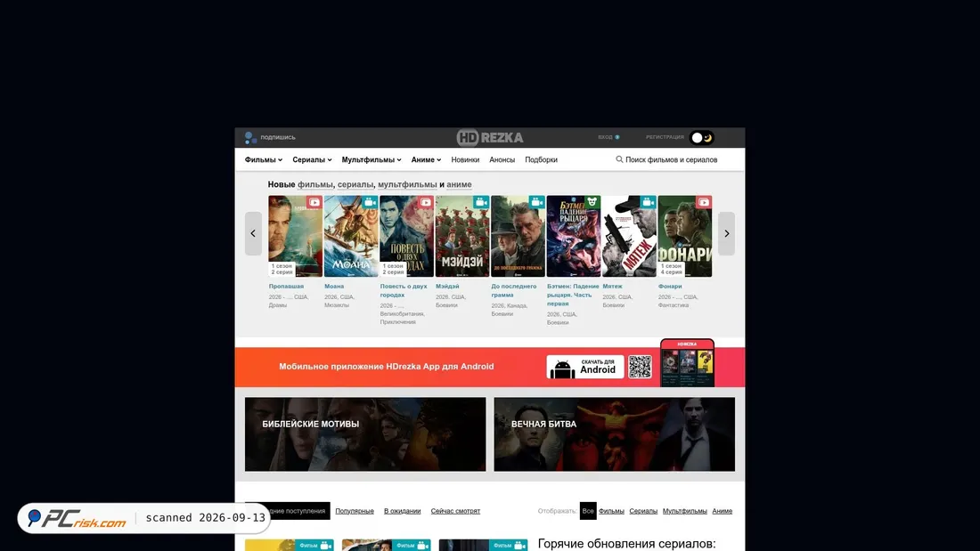Screen dimensions: 980x551
Task: Click the Мэйдэй title link
Action: click(447, 286)
